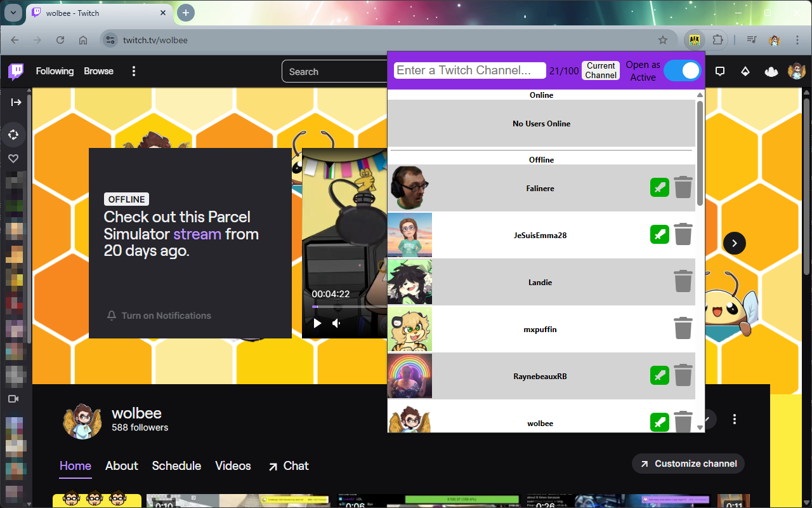Open the channel options three-dot menu
Image resolution: width=812 pixels, height=508 pixels.
pos(735,419)
